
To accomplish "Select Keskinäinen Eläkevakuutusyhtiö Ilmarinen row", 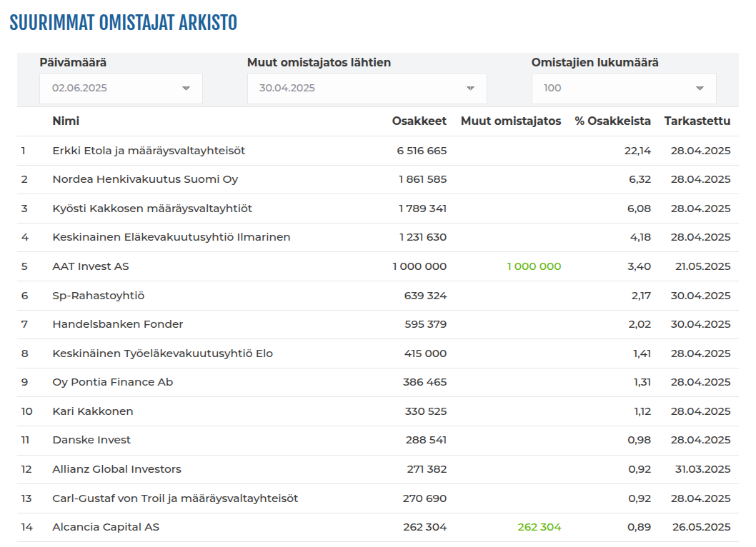I will click(378, 238).
